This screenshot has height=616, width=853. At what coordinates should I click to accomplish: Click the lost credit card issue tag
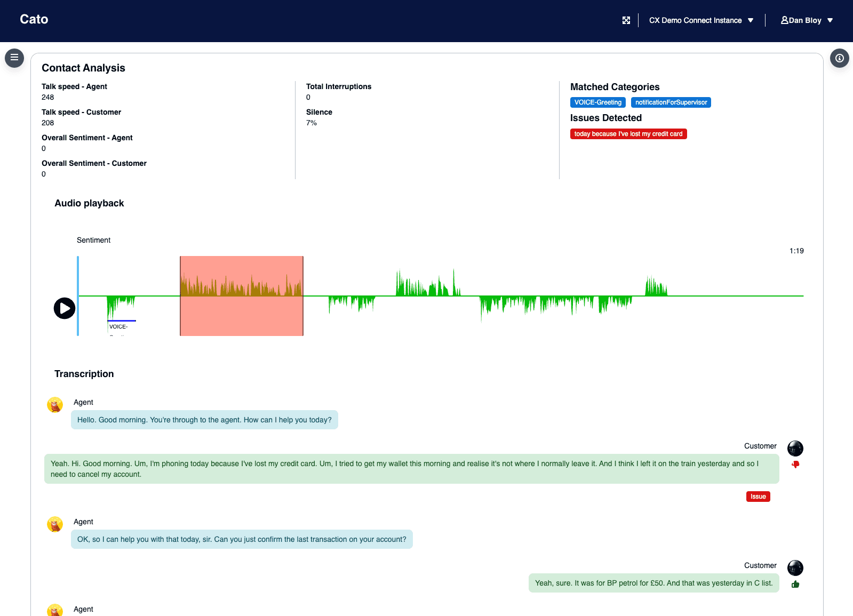click(x=628, y=134)
